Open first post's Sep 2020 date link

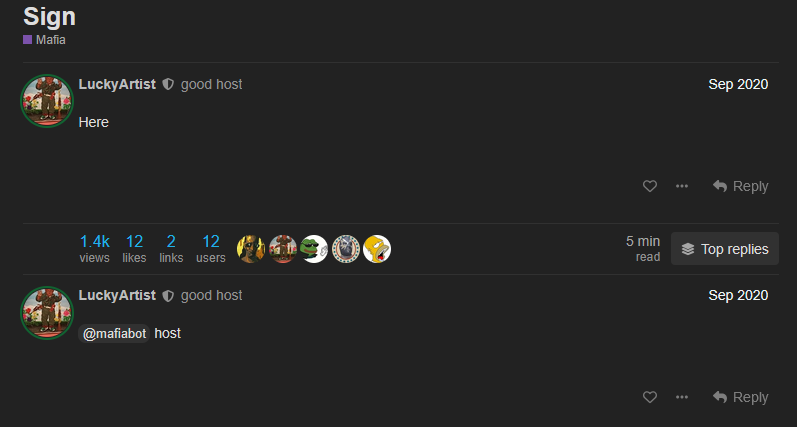coord(738,84)
